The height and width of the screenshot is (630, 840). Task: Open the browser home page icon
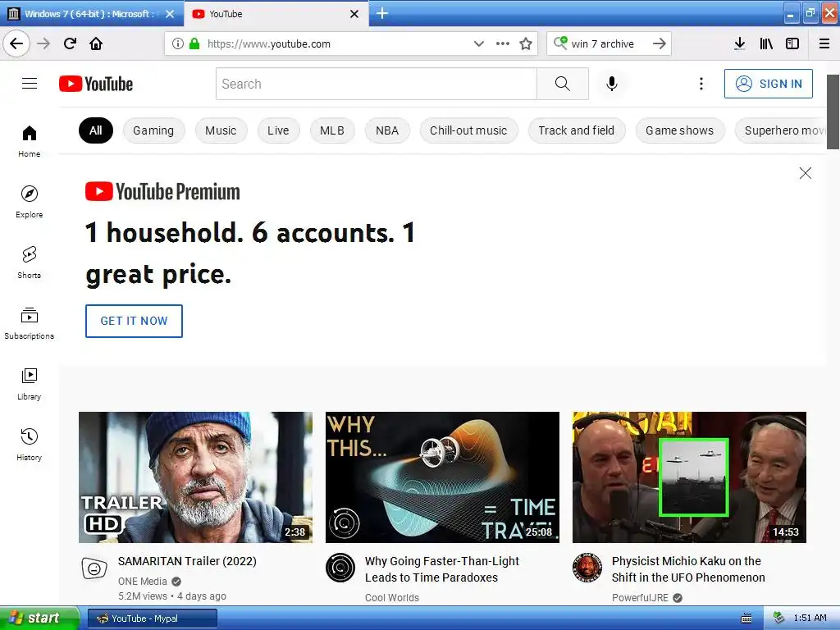[x=96, y=43]
